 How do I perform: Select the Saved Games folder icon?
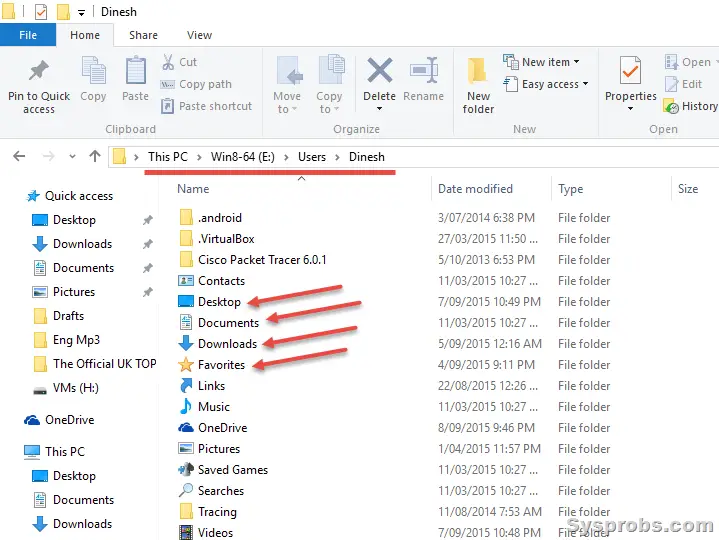(186, 469)
